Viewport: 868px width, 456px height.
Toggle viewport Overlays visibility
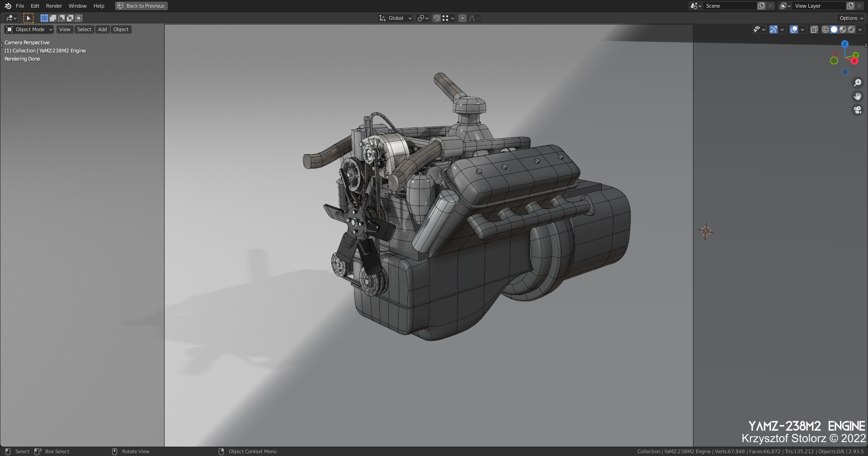793,29
